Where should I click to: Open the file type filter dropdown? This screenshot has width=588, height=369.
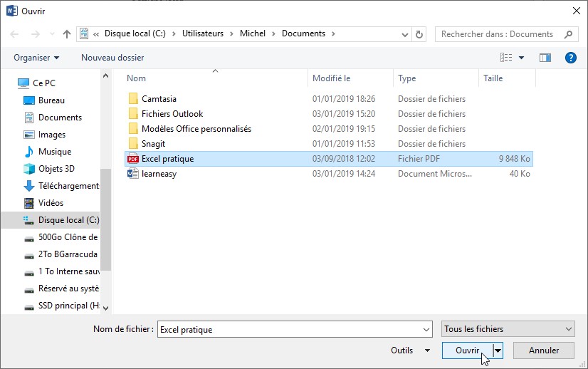pyautogui.click(x=508, y=329)
